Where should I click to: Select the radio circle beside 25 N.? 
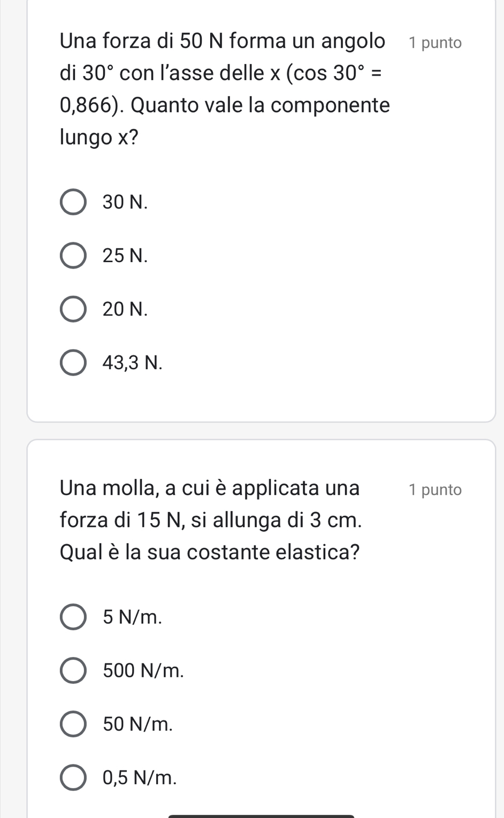click(x=73, y=256)
